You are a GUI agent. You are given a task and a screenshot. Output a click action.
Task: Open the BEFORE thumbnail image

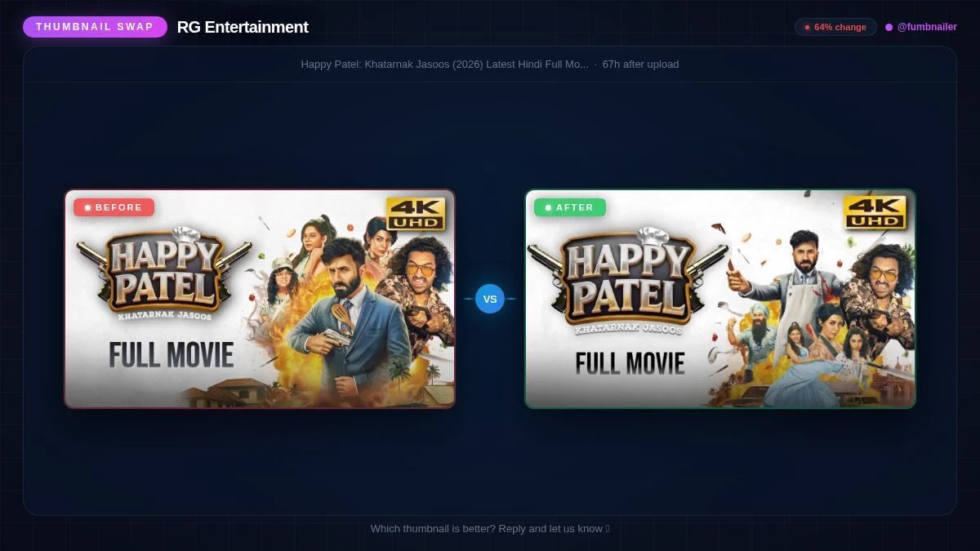260,299
